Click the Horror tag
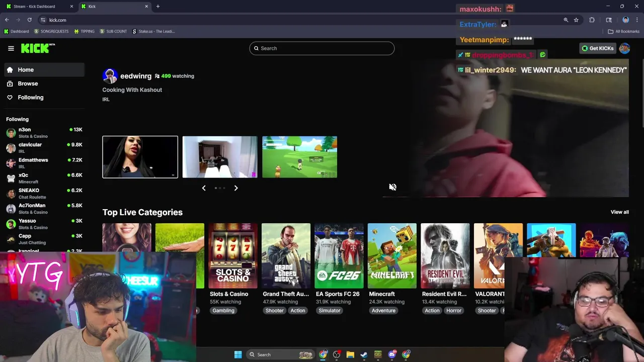The height and width of the screenshot is (362, 644). tap(454, 311)
